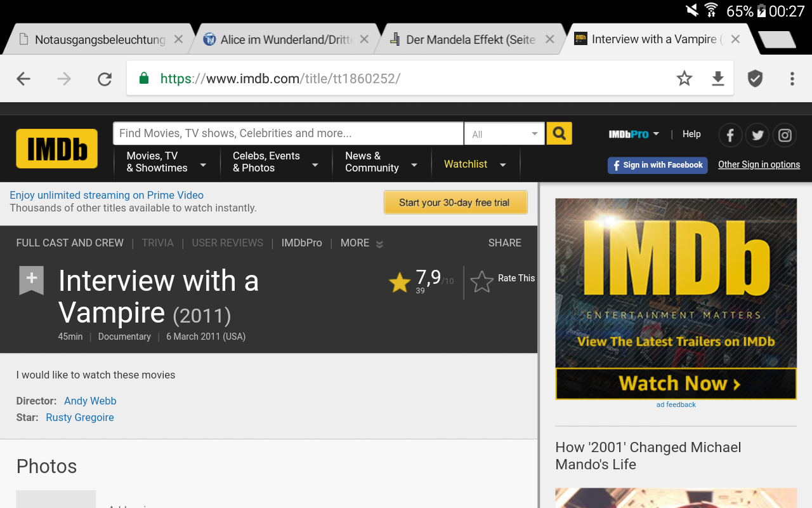Click the 6 March 2011 (USA) release date
812x508 pixels.
point(206,337)
